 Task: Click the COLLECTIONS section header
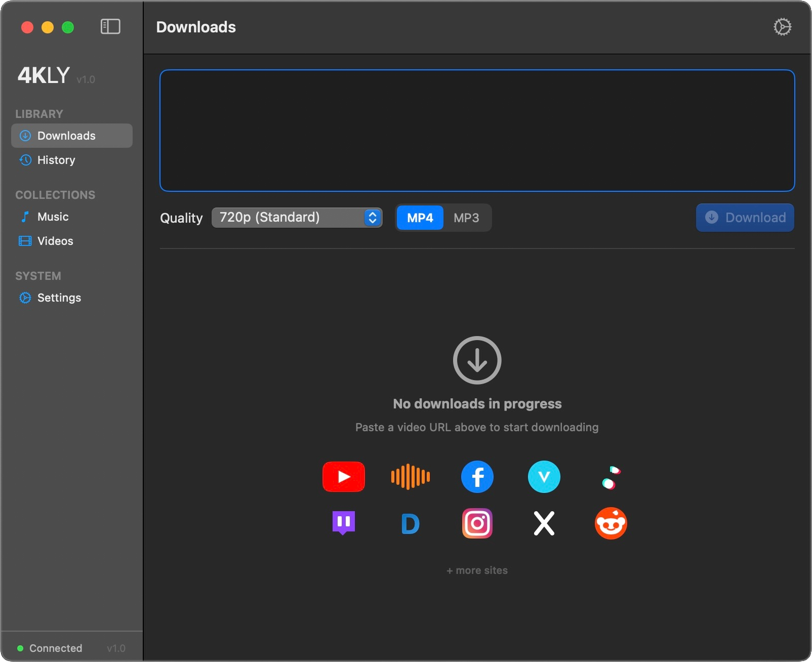click(55, 195)
